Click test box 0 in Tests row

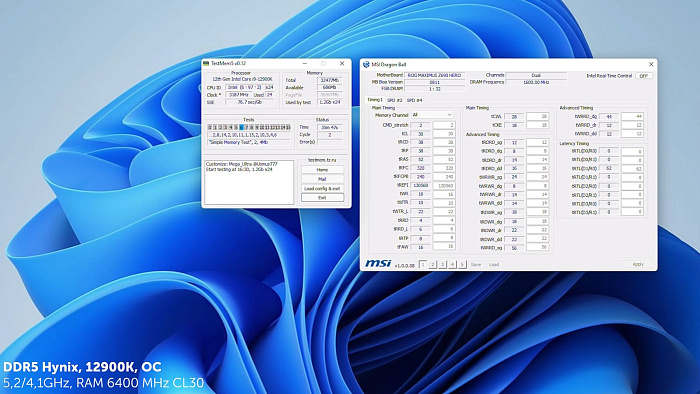click(x=210, y=127)
